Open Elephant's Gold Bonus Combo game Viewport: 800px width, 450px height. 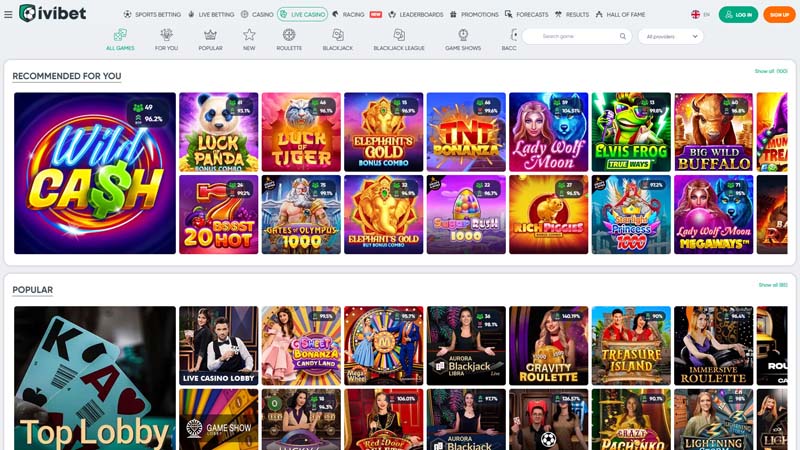(384, 132)
